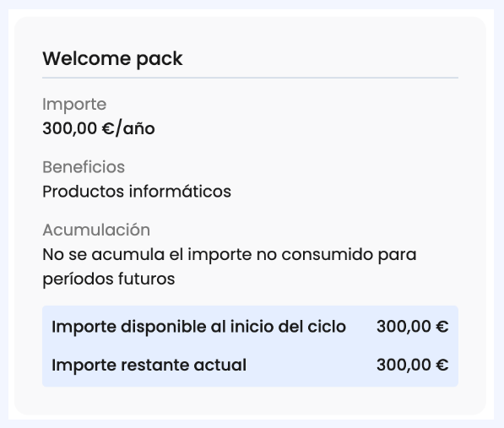Click the euro sign in the cycle-start amount

[442, 327]
